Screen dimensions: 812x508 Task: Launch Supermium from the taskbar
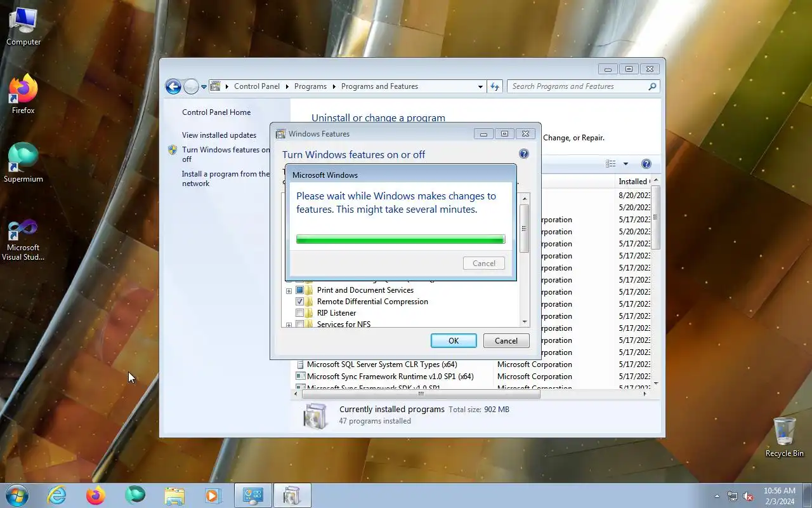135,495
